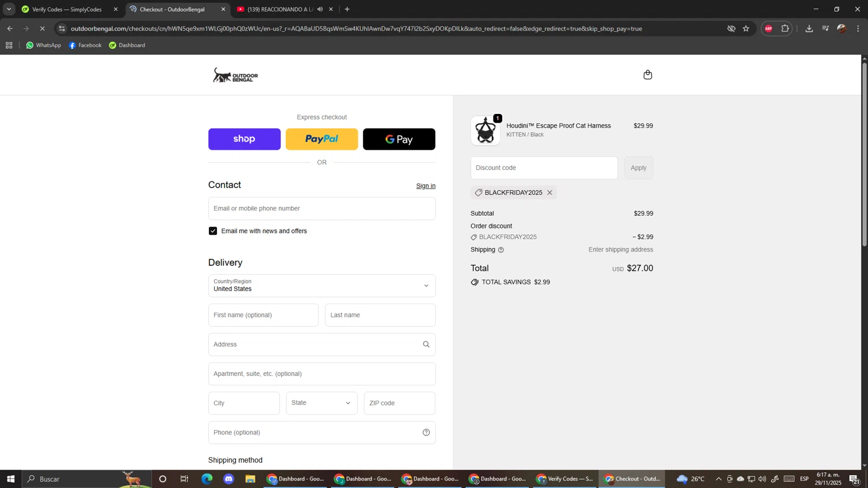Screen dimensions: 868x488
Task: Open the Chrome three-dot menu
Action: click(858, 28)
